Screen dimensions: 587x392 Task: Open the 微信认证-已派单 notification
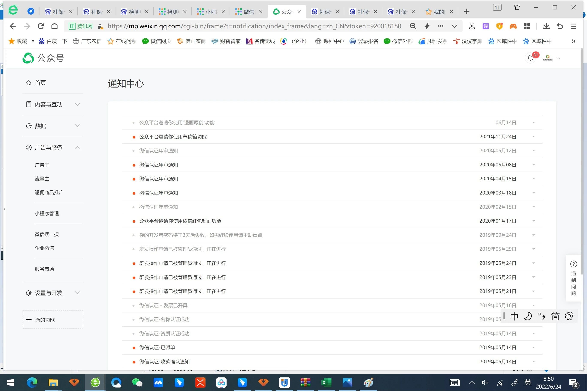(x=157, y=347)
